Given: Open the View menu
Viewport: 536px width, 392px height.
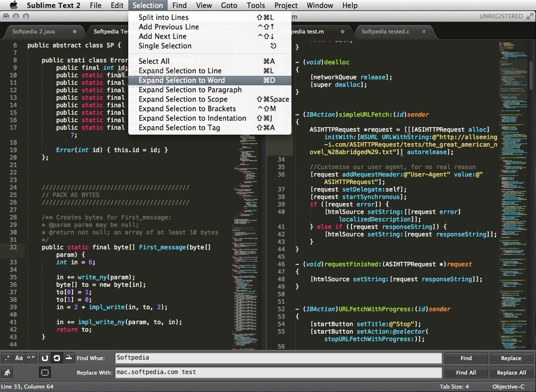Looking at the screenshot, I should (204, 5).
